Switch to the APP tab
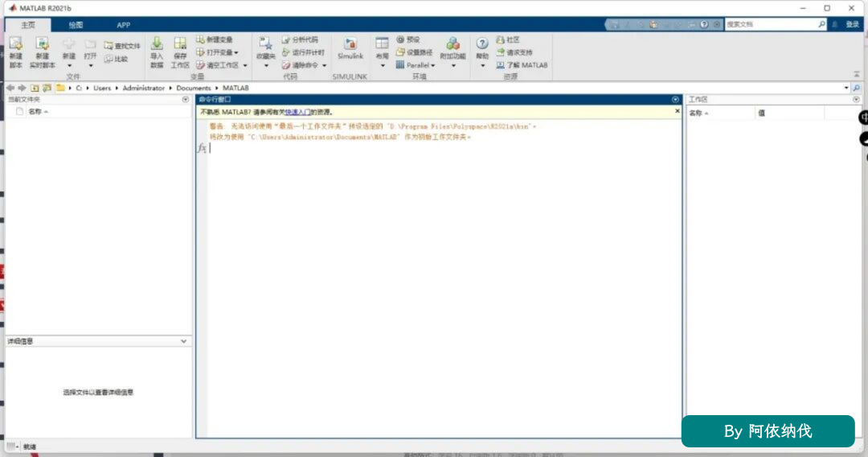The width and height of the screenshot is (868, 457). point(124,25)
